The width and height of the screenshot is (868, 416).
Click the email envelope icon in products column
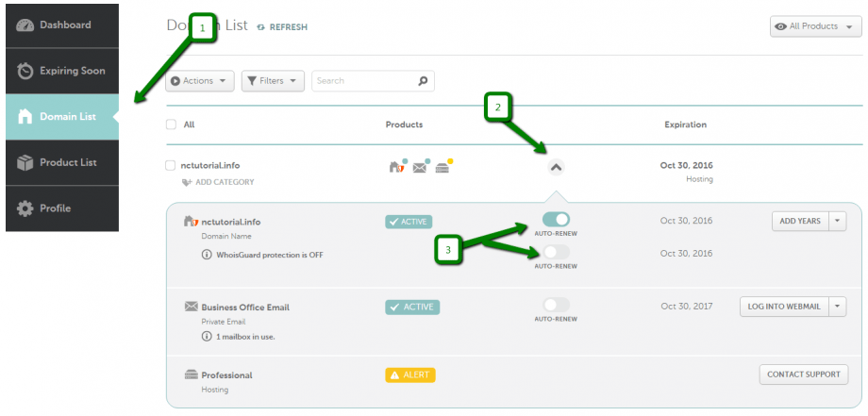coord(419,167)
